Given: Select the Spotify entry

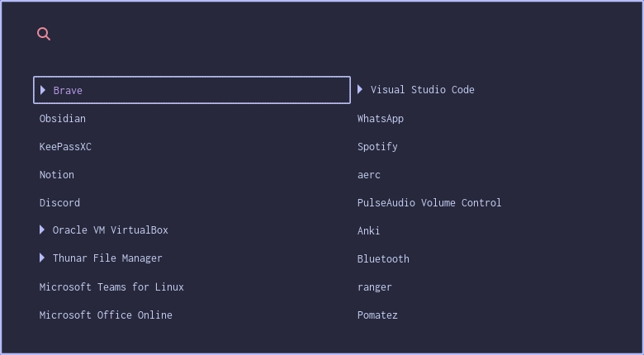Looking at the screenshot, I should pos(377,147).
